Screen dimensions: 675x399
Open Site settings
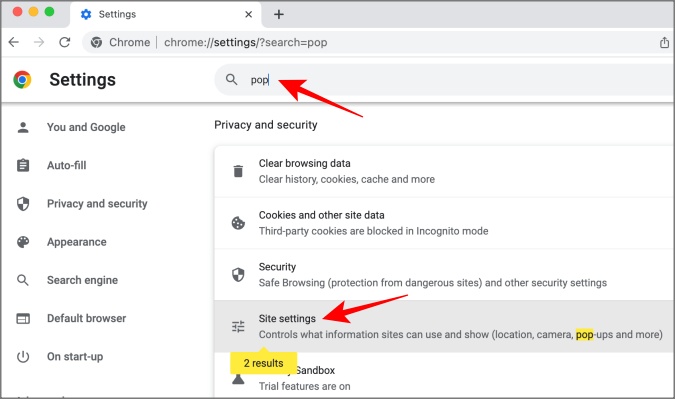point(444,326)
